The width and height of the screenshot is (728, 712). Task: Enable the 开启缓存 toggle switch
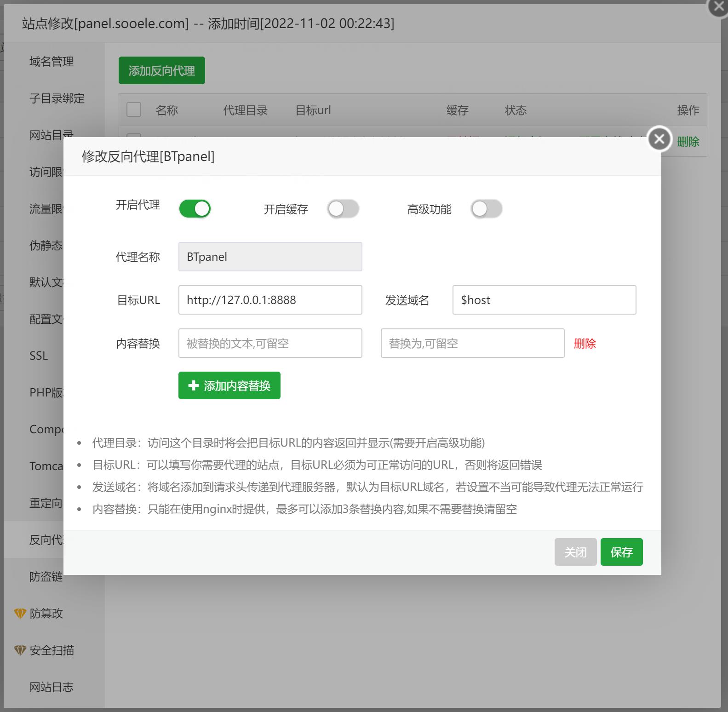point(343,209)
